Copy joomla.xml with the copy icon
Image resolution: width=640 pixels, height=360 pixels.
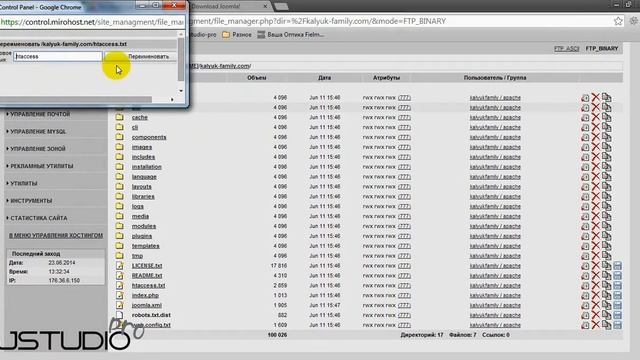[x=606, y=305]
